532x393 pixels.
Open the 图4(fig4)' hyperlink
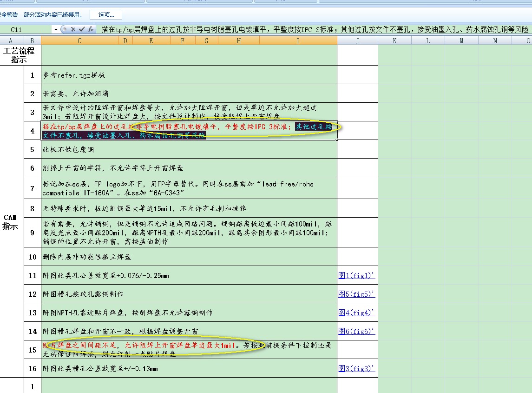pyautogui.click(x=356, y=313)
